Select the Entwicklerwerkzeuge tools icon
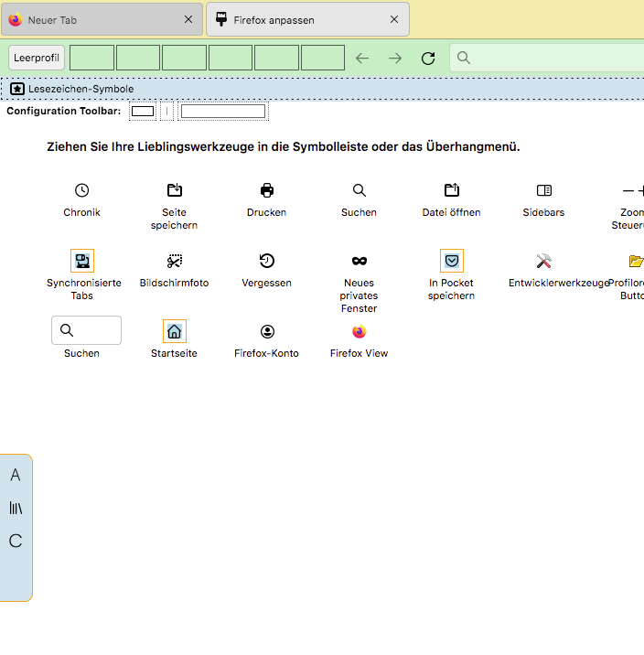 [x=544, y=261]
